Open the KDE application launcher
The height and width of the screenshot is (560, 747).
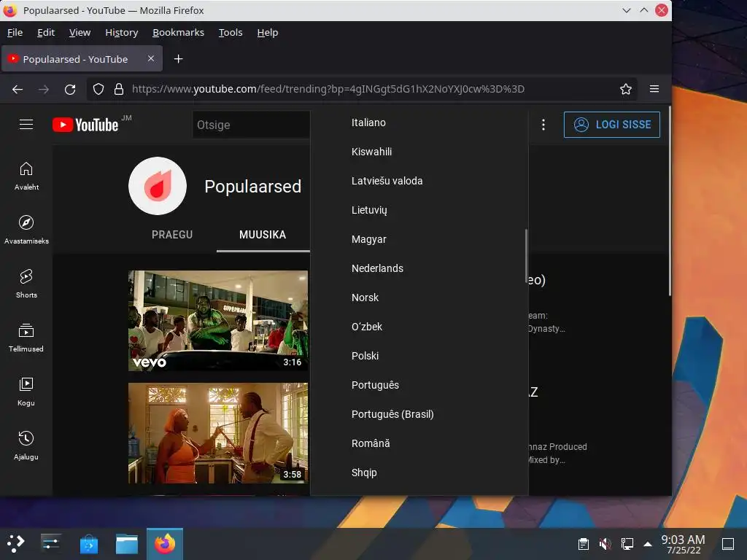click(x=15, y=543)
